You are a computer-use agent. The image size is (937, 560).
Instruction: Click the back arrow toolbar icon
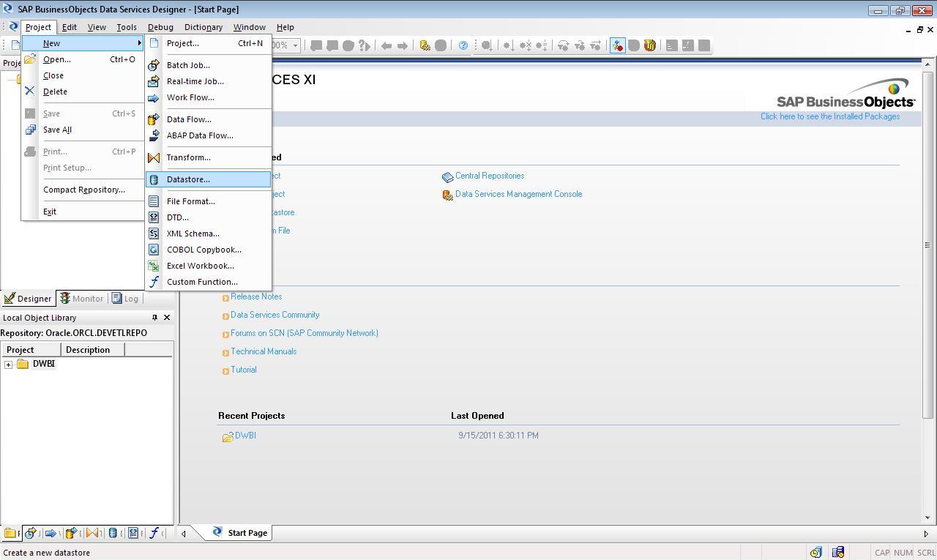tap(387, 45)
